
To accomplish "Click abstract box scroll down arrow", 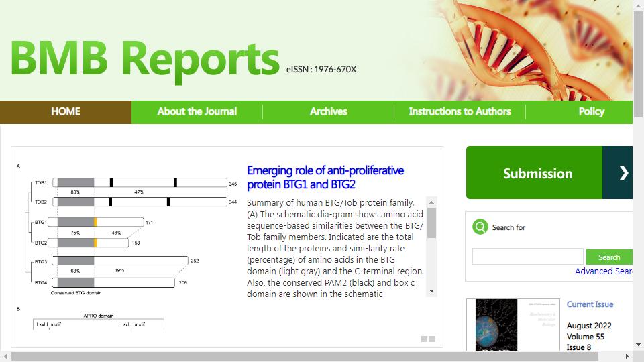I will [x=431, y=291].
